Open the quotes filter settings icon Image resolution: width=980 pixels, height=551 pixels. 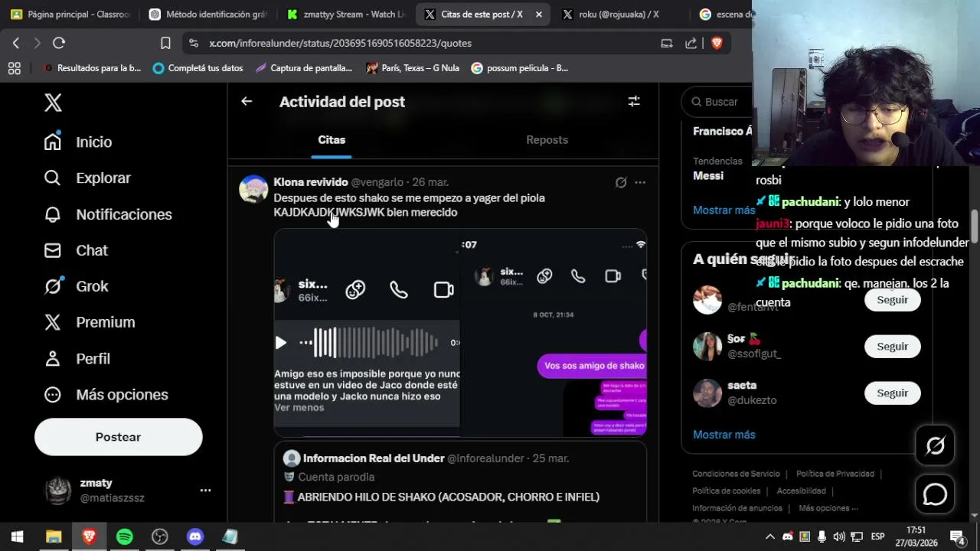[634, 101]
